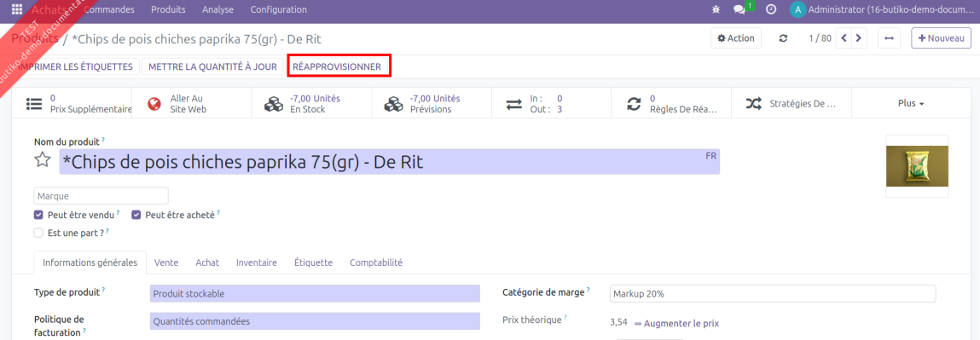Open the Produits menu
This screenshot has width=980, height=340.
tap(168, 9)
